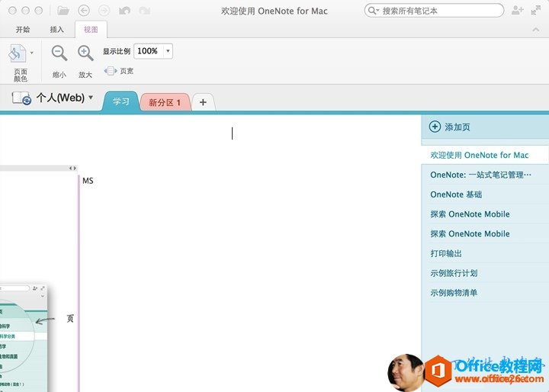This screenshot has height=392, width=549.
Task: Expand the 个人(Web) notebook dropdown
Action: coord(91,98)
